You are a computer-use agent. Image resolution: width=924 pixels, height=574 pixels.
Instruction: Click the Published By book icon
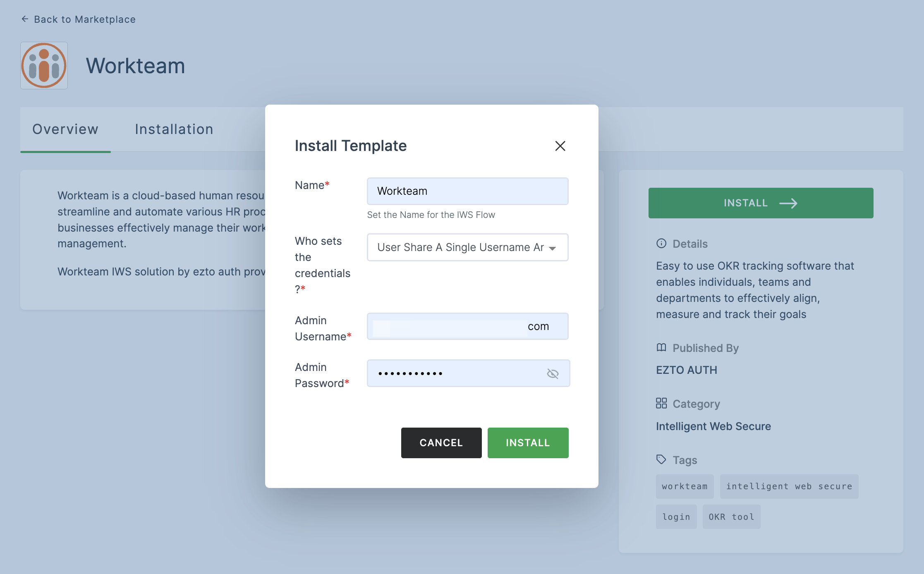(661, 347)
